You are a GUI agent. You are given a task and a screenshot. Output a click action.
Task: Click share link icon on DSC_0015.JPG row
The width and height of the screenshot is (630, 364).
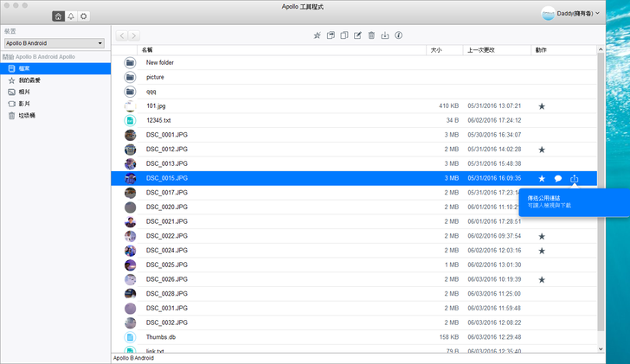[x=575, y=178]
